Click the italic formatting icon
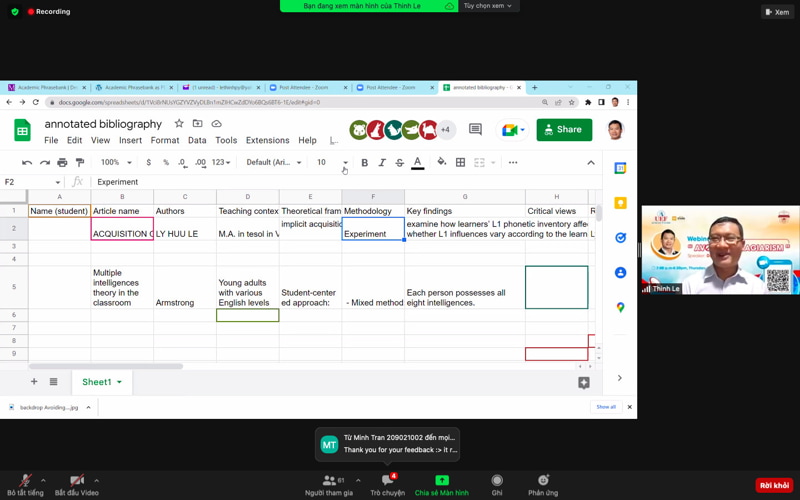 [x=382, y=162]
